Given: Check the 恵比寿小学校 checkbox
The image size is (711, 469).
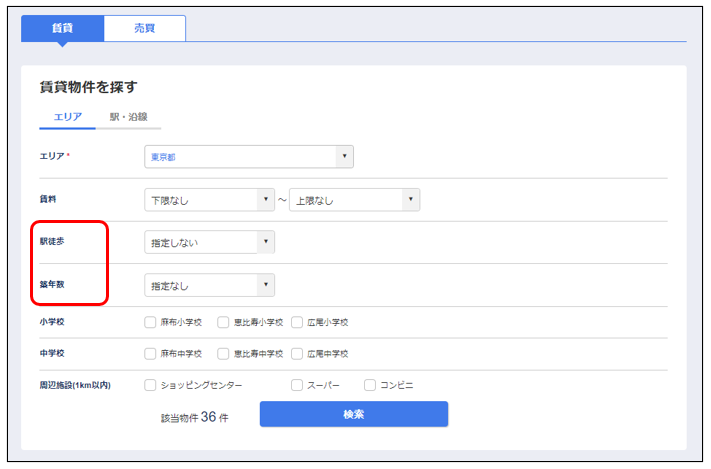Looking at the screenshot, I should pos(224,323).
